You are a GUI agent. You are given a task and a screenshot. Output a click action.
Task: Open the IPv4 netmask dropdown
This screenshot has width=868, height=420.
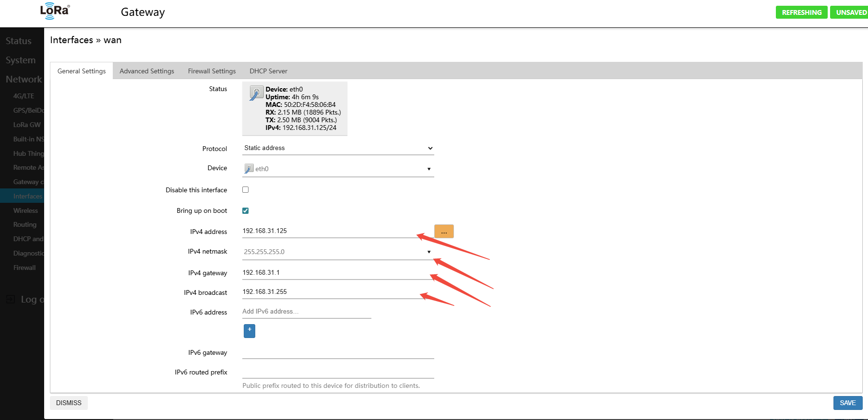[338, 252]
